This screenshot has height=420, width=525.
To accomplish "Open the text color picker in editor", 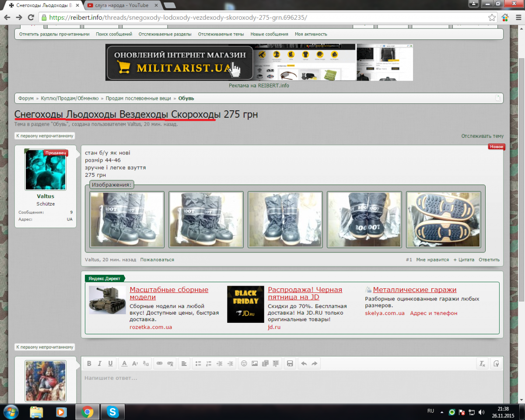I will (x=124, y=364).
